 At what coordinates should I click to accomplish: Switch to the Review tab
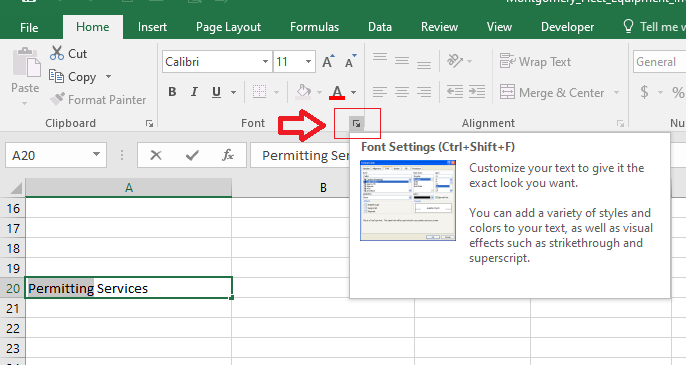439,27
